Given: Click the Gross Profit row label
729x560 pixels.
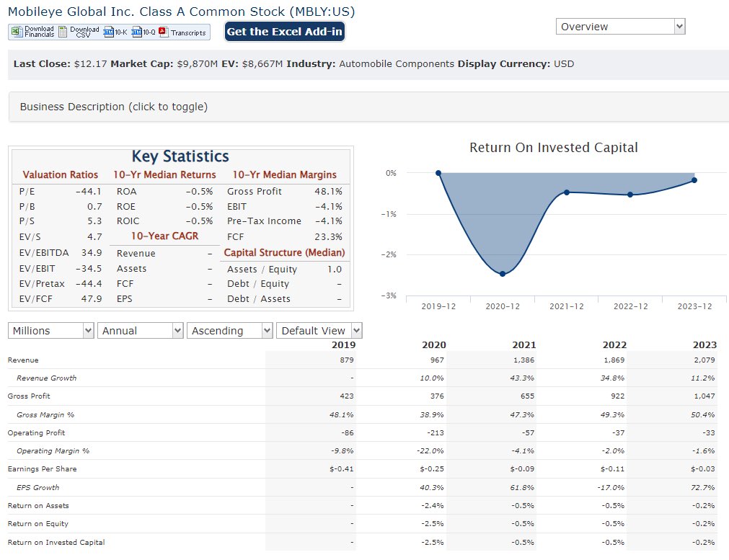Looking at the screenshot, I should (29, 396).
